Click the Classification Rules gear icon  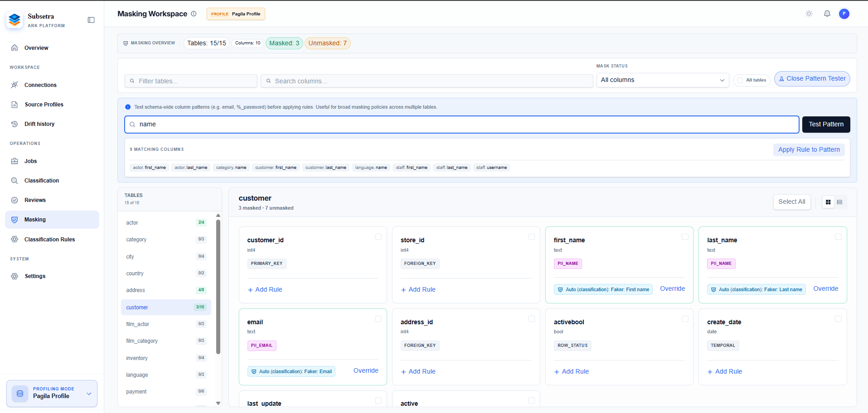pyautogui.click(x=15, y=240)
